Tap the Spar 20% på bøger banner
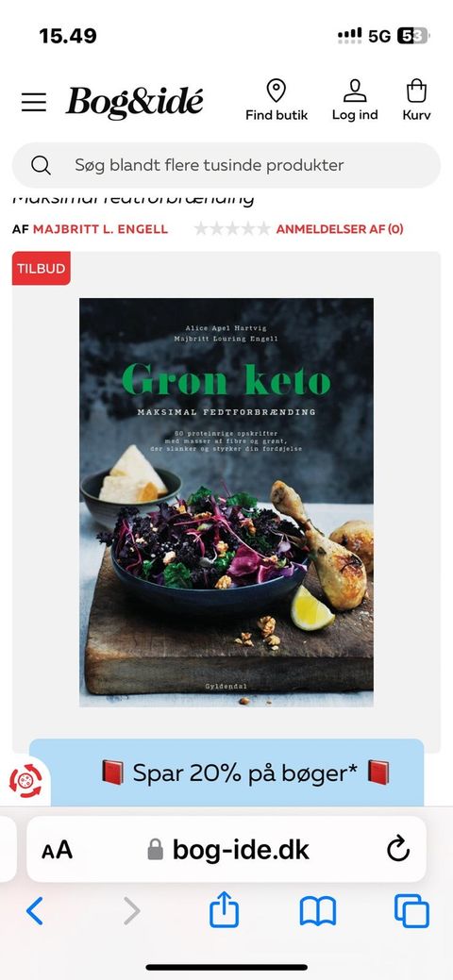Viewport: 453px width, 980px height. 226,772
